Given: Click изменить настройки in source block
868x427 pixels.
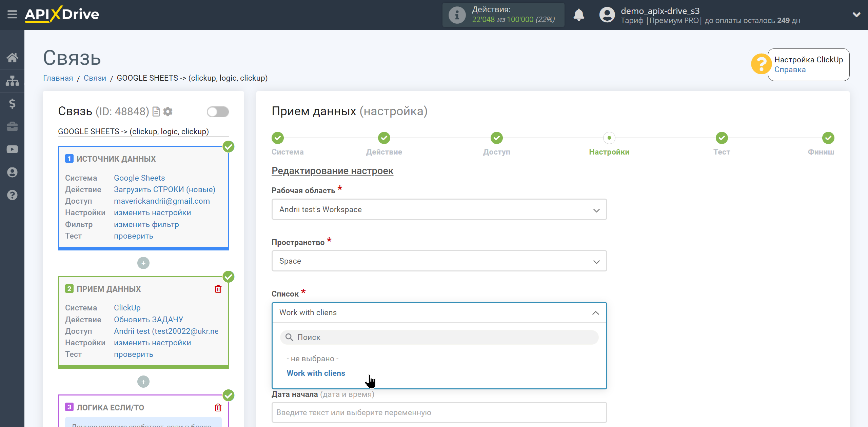Looking at the screenshot, I should click(x=152, y=212).
